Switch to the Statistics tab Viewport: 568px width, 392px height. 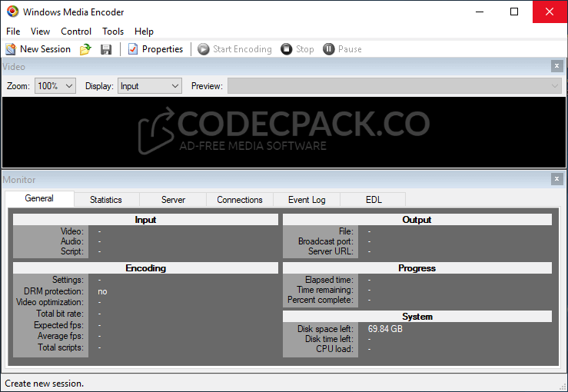pyautogui.click(x=106, y=200)
